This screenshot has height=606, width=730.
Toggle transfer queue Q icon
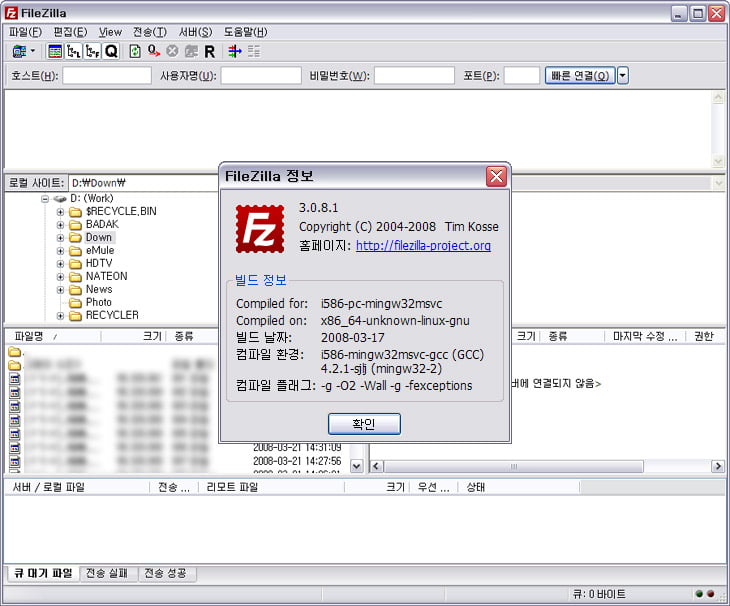(111, 51)
